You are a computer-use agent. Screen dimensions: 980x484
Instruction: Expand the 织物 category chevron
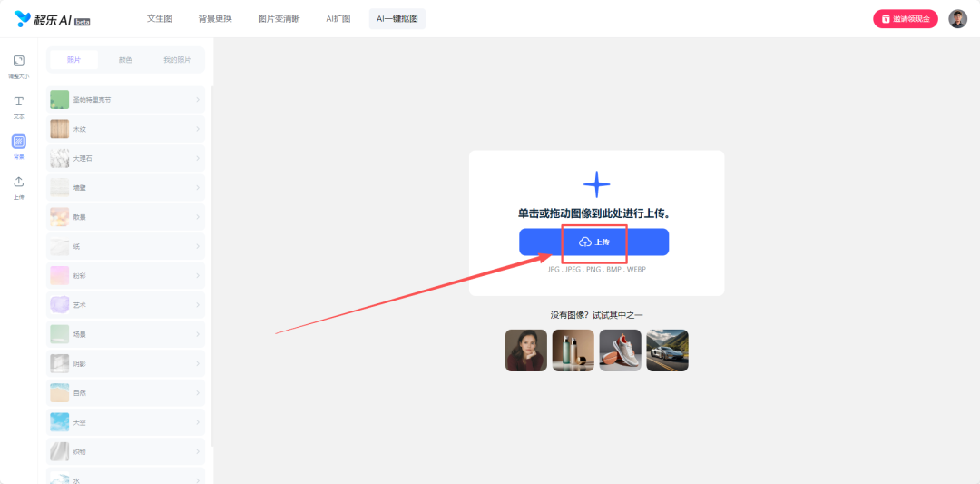[198, 451]
